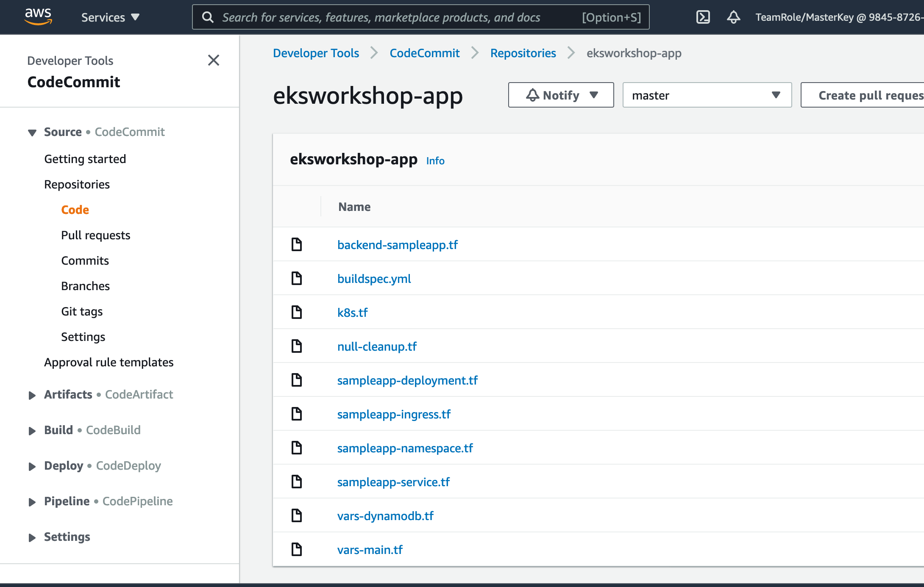Open the Services dropdown menu
This screenshot has height=587, width=924.
pos(110,17)
